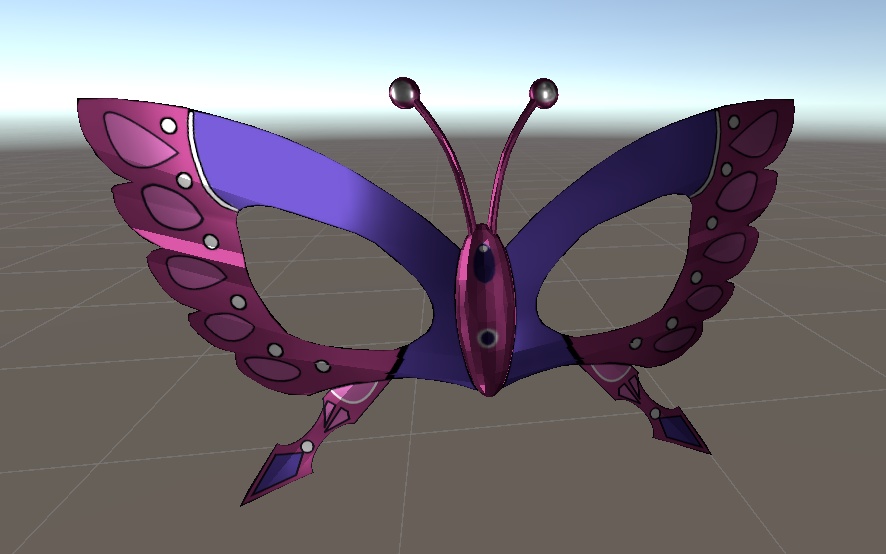Click the left antenna's silver ball tip
This screenshot has height=554, width=886.
tap(405, 93)
